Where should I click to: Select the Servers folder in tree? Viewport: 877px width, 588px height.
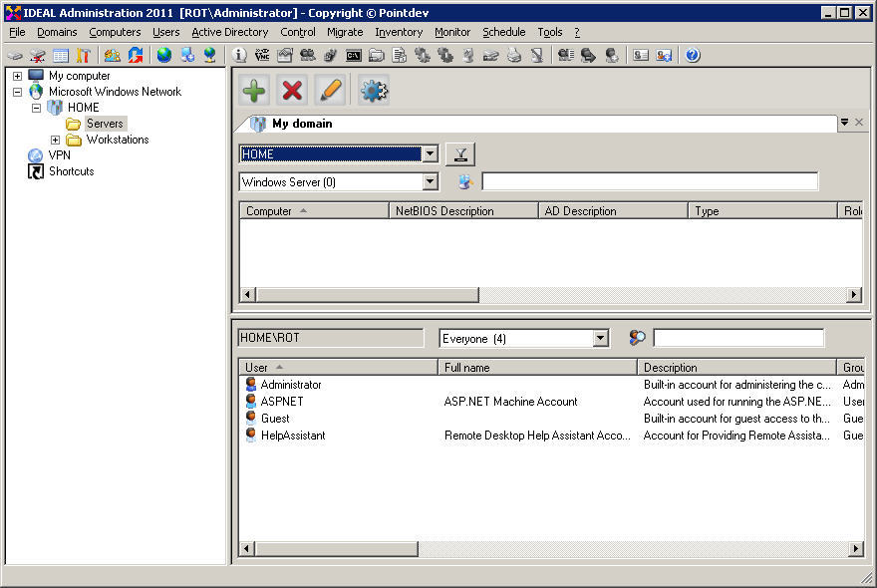(x=105, y=124)
